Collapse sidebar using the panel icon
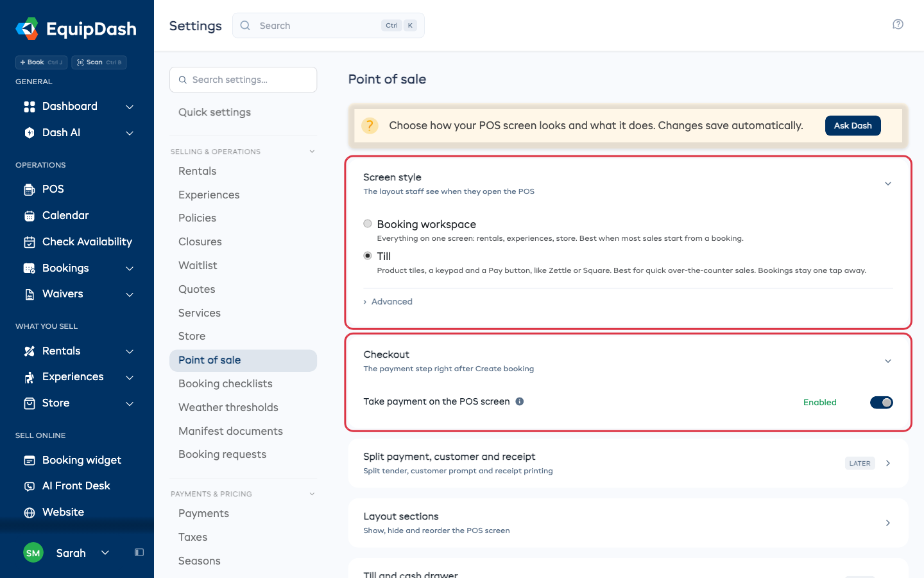The image size is (924, 578). pos(139,552)
